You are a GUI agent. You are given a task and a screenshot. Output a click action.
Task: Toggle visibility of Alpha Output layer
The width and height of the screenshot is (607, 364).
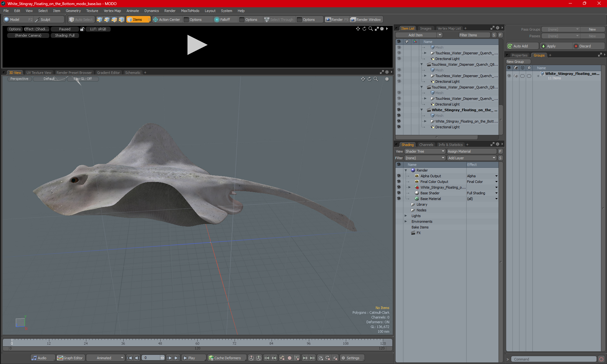coord(399,176)
